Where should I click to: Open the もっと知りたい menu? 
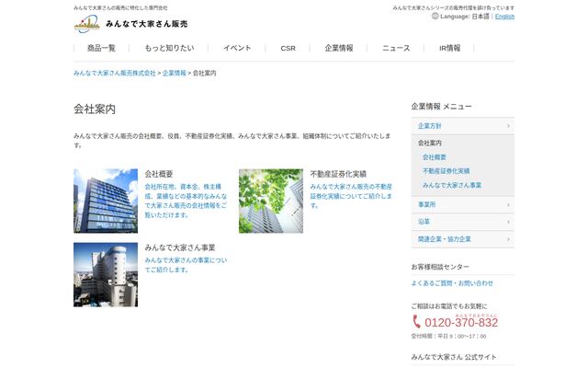[x=169, y=48]
